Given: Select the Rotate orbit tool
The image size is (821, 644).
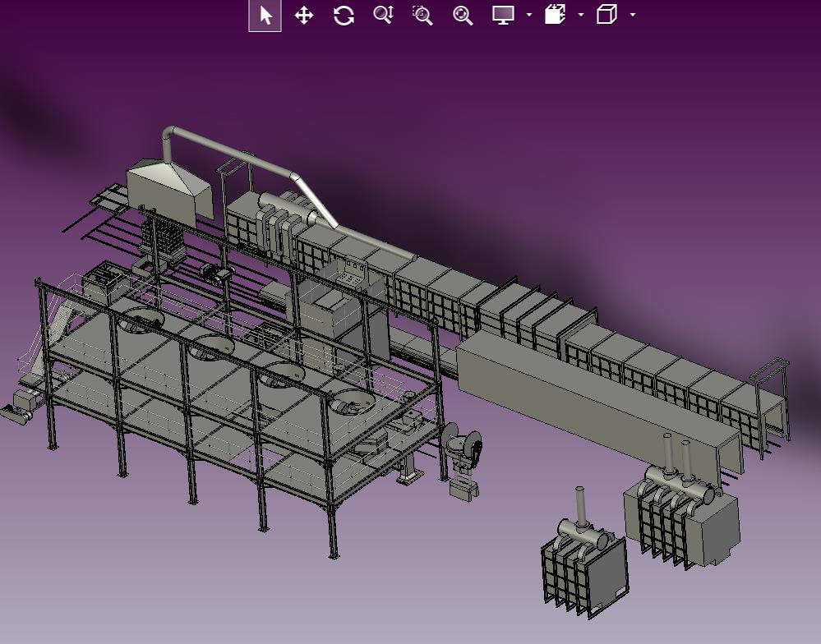Looking at the screenshot, I should 344,15.
